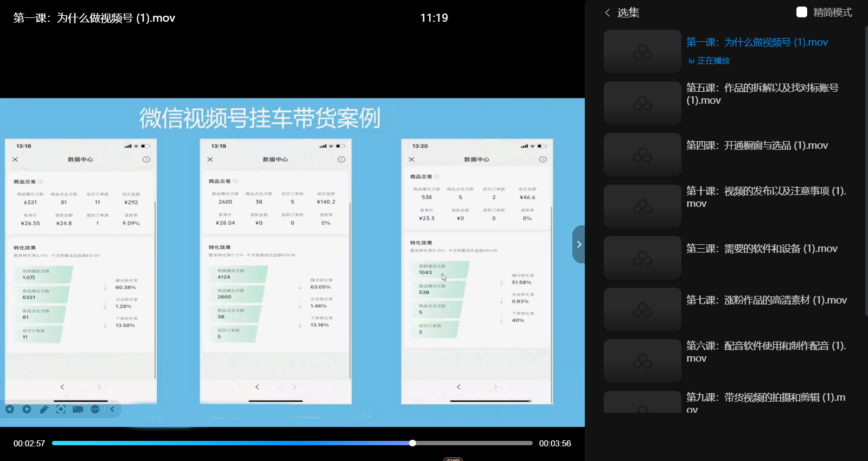Open the 第九课 带货视频的拍摄和剪辑 thumbnail
Viewport: 868px width, 461px height.
tap(642, 402)
